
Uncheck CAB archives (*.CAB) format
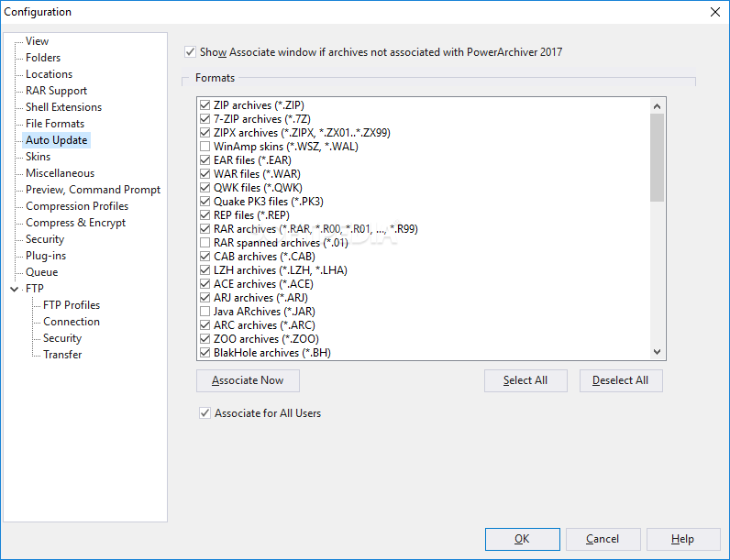point(205,257)
